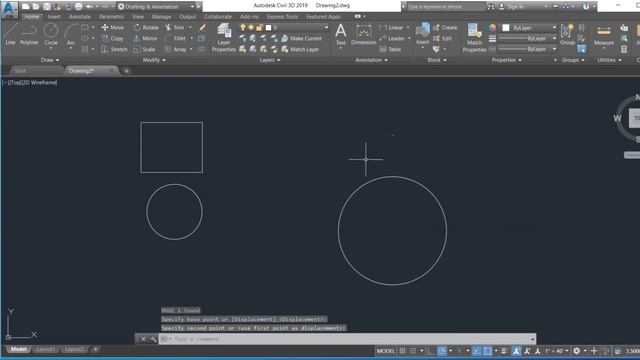Viewport: 640px width, 360px height.
Task: Select the Line draw tool
Action: coord(10,34)
